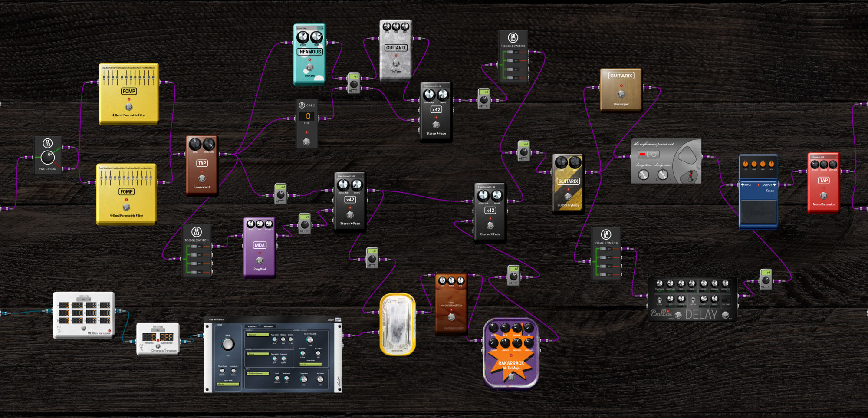Click the mud modulation/filter footswitch
Image resolution: width=868 pixels, height=418 pixels.
[x=451, y=317]
